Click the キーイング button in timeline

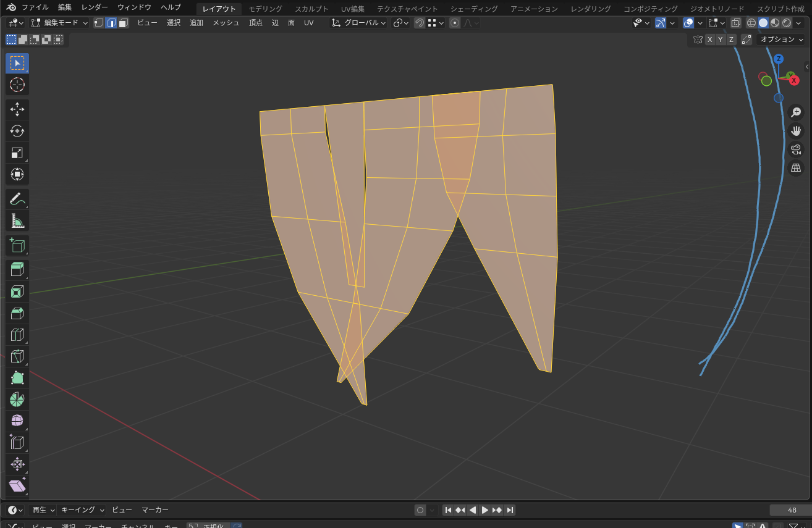(82, 510)
